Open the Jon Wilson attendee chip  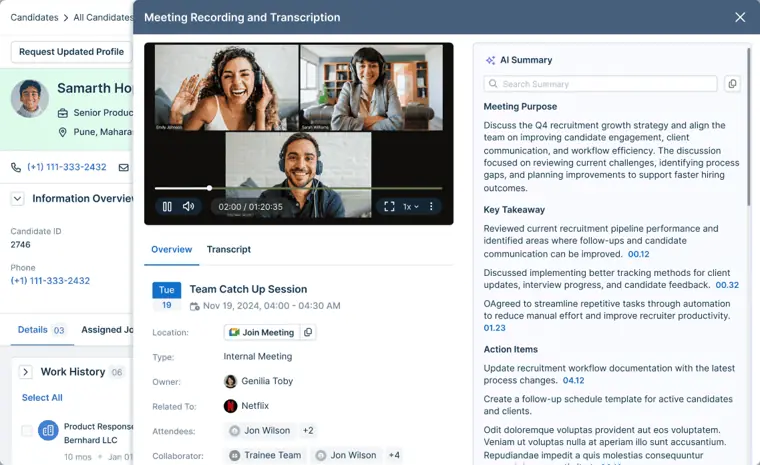point(261,431)
